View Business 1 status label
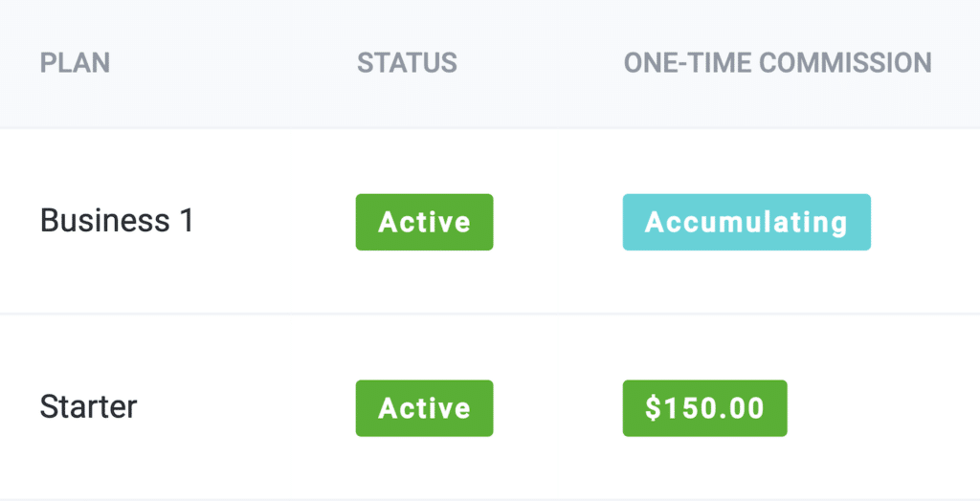Viewport: 980px width, 501px height. click(424, 222)
